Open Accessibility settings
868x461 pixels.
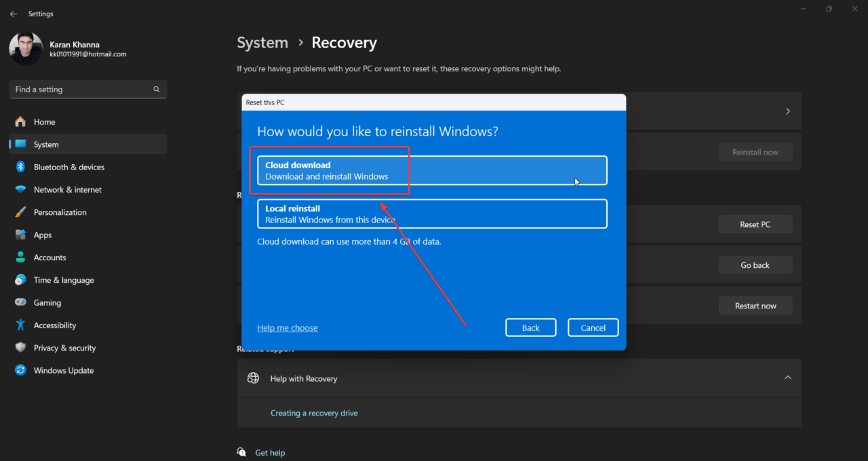click(x=54, y=325)
